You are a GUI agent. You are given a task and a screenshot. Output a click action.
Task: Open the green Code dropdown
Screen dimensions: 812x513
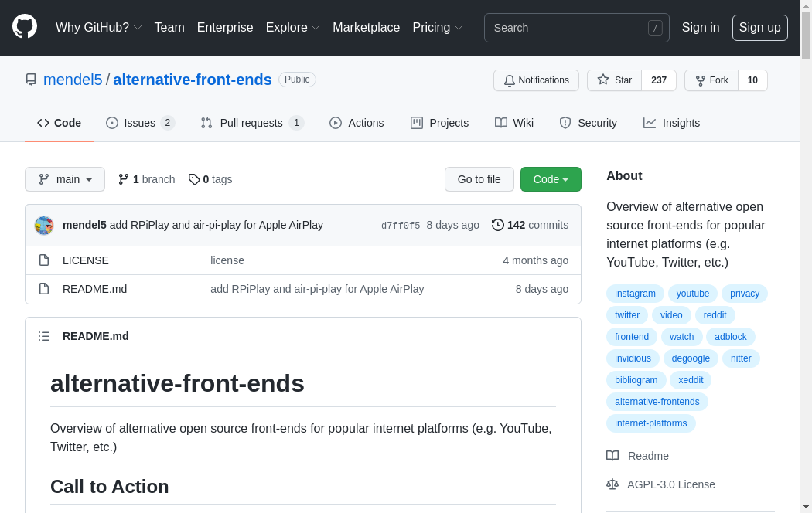[551, 179]
